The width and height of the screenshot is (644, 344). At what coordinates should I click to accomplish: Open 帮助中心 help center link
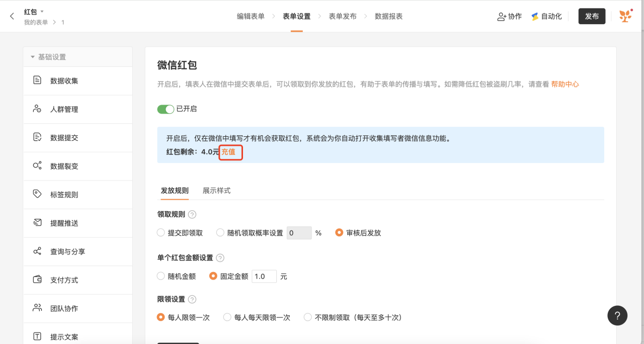pyautogui.click(x=565, y=84)
